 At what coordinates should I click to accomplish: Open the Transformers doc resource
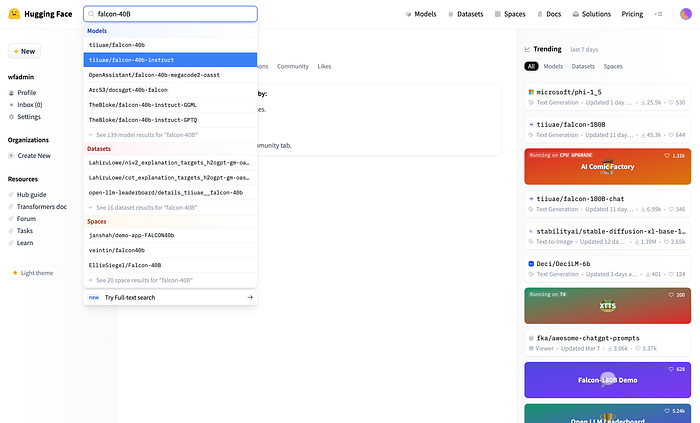38,207
